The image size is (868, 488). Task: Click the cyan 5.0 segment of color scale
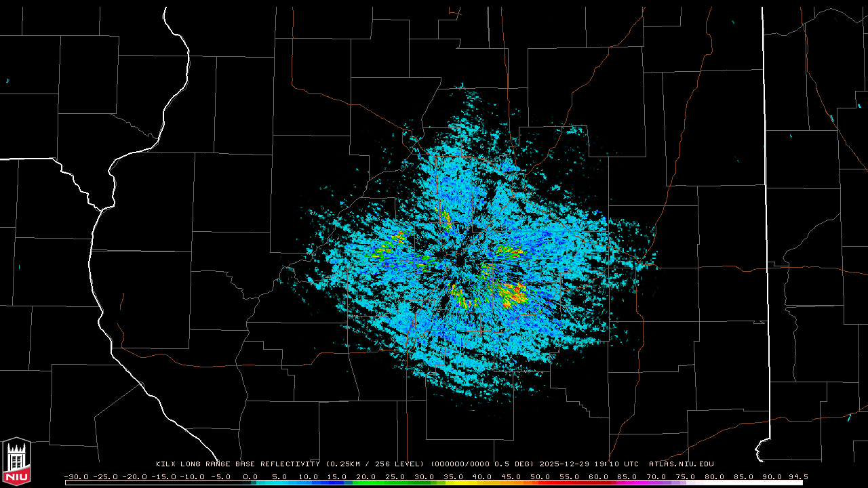tap(279, 483)
